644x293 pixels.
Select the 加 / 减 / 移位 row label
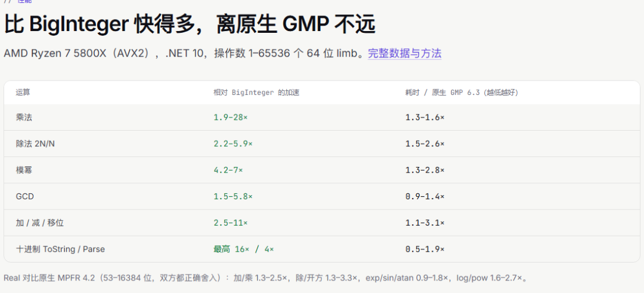pos(40,223)
